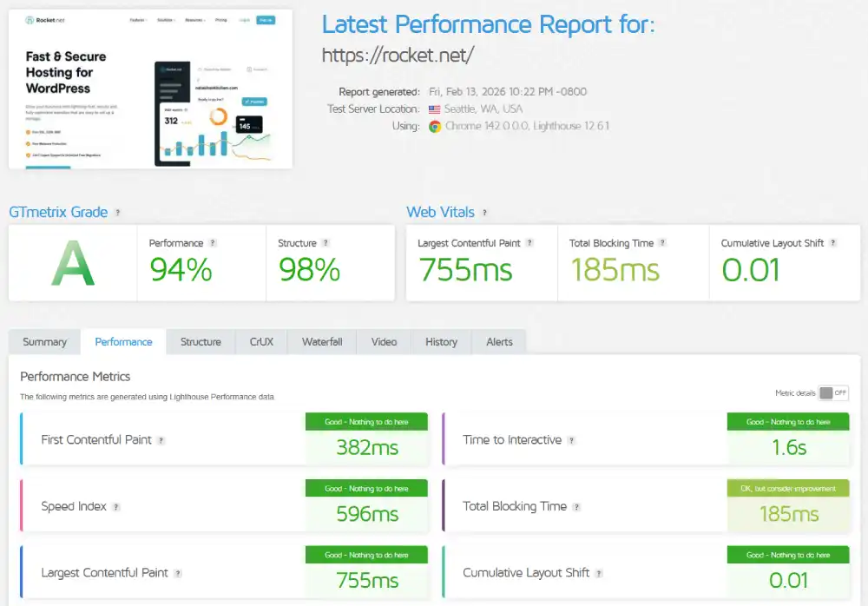View the Alerts tab
The width and height of the screenshot is (868, 606).
[x=499, y=341]
